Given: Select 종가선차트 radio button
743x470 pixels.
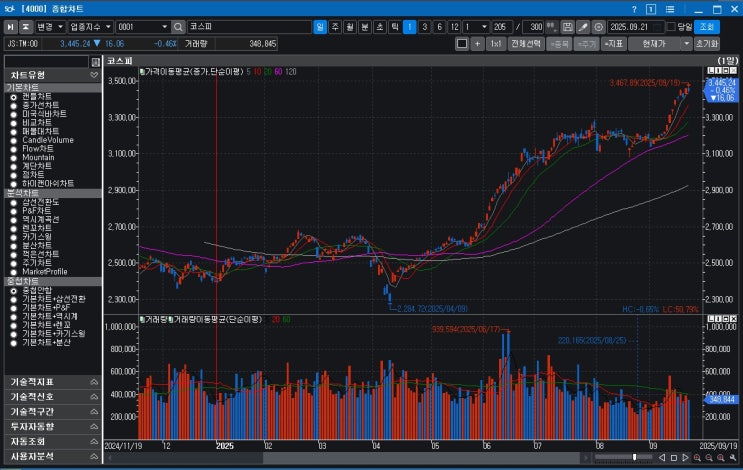Looking at the screenshot, I should tap(14, 105).
